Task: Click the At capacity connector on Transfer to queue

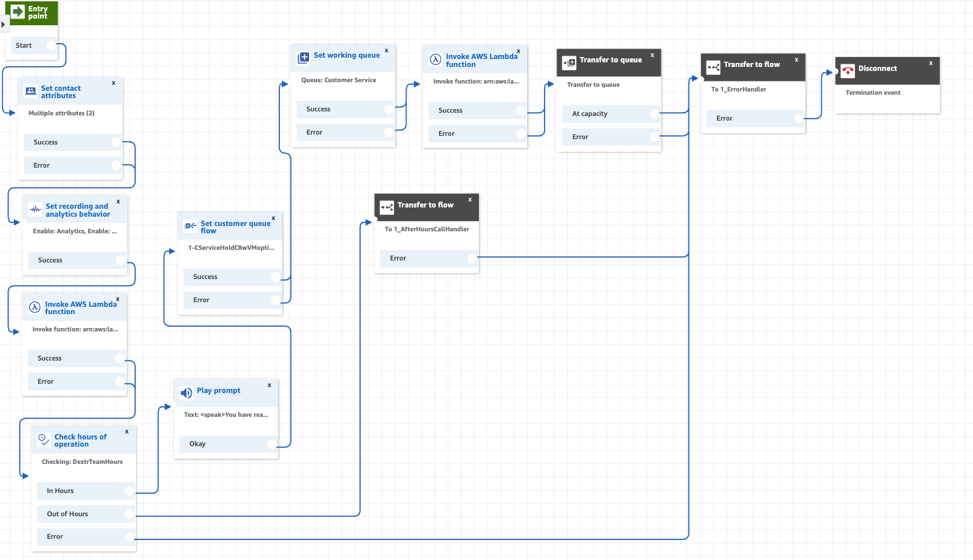Action: click(x=655, y=114)
